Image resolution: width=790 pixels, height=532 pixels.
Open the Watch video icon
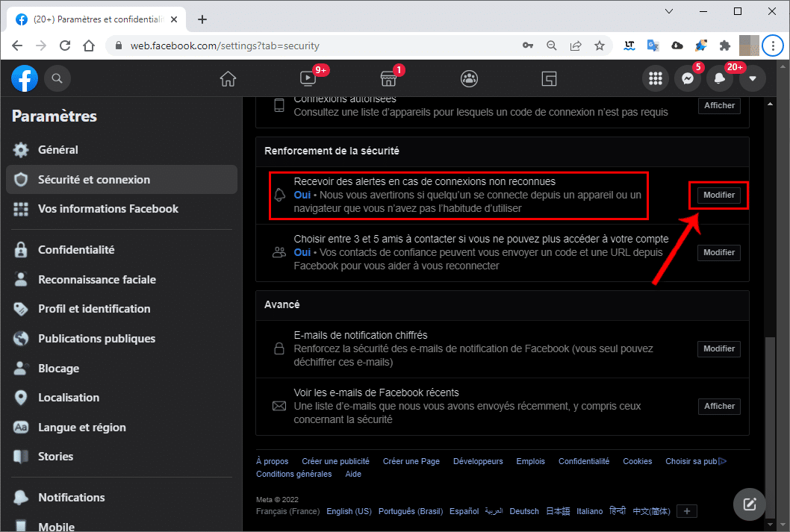[308, 79]
